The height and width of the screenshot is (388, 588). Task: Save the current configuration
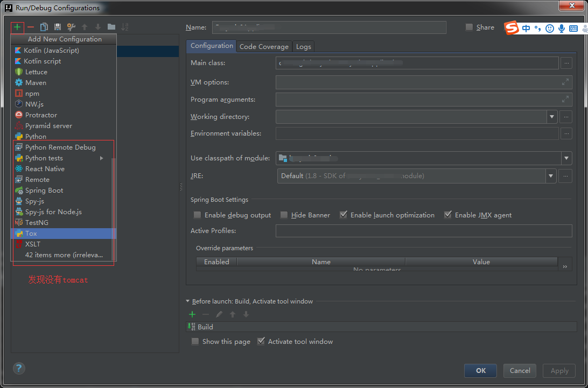tap(57, 26)
